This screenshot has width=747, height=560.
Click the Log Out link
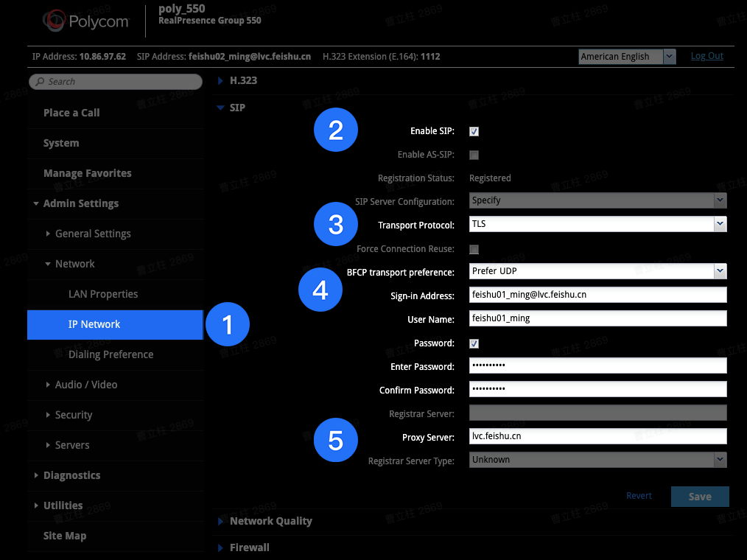tap(706, 56)
